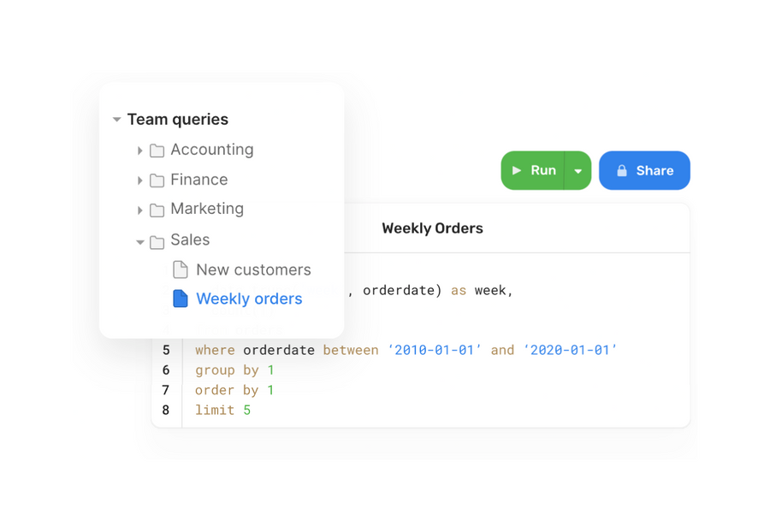Click the open Sales folder icon
770x532 pixels.
click(157, 240)
